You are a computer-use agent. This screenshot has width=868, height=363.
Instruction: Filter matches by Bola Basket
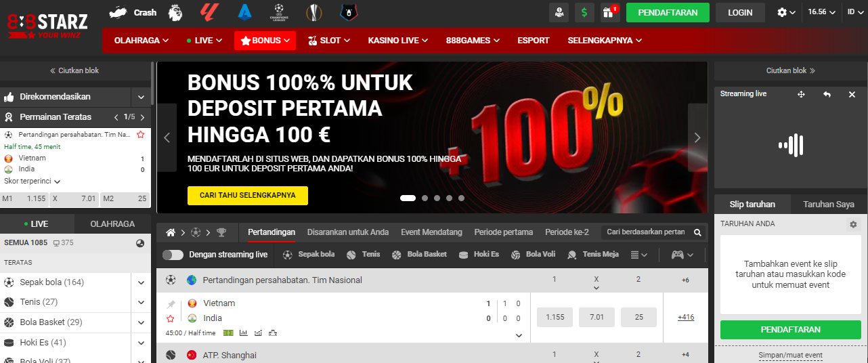click(x=419, y=255)
